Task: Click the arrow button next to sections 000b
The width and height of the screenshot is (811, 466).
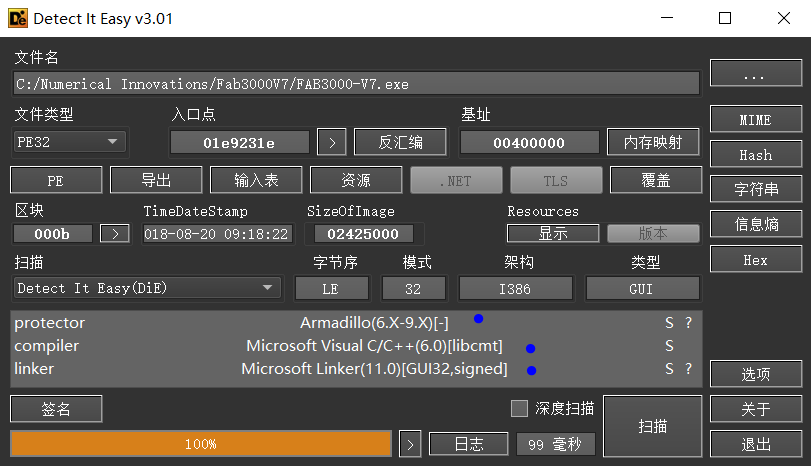Action: click(115, 234)
